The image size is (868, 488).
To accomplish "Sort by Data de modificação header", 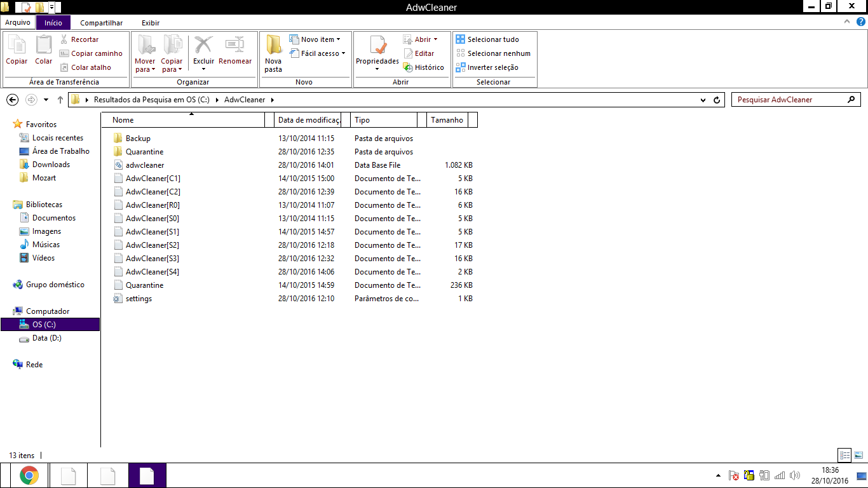I will pos(309,119).
